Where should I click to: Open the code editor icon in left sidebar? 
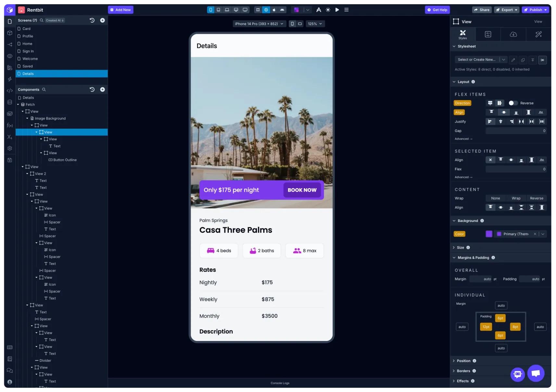pyautogui.click(x=10, y=91)
